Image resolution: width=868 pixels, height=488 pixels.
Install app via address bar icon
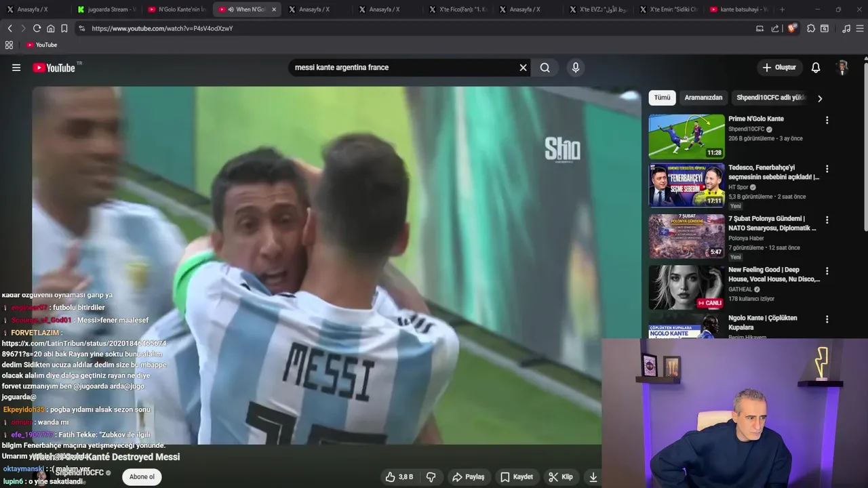pyautogui.click(x=759, y=28)
